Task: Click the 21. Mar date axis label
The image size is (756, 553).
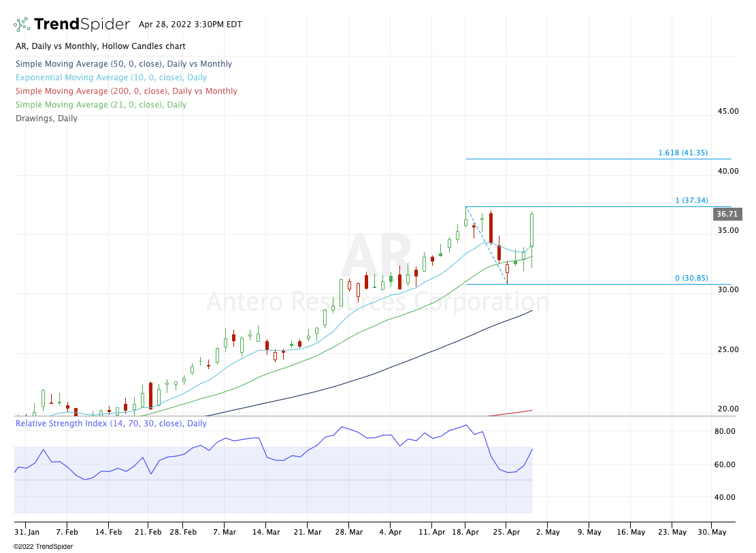Action: [x=308, y=533]
